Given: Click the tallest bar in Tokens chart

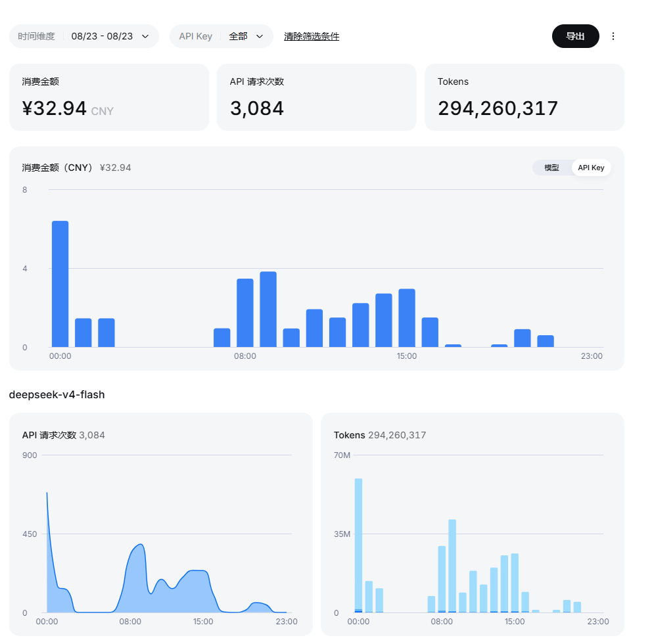Looking at the screenshot, I should click(x=358, y=545).
